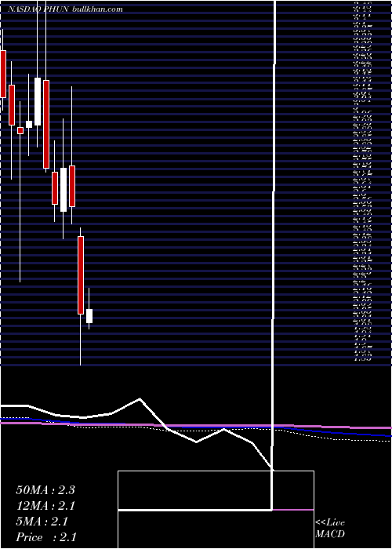The image size is (392, 549).
Task: Select the last small white candle
Action: 89,316
